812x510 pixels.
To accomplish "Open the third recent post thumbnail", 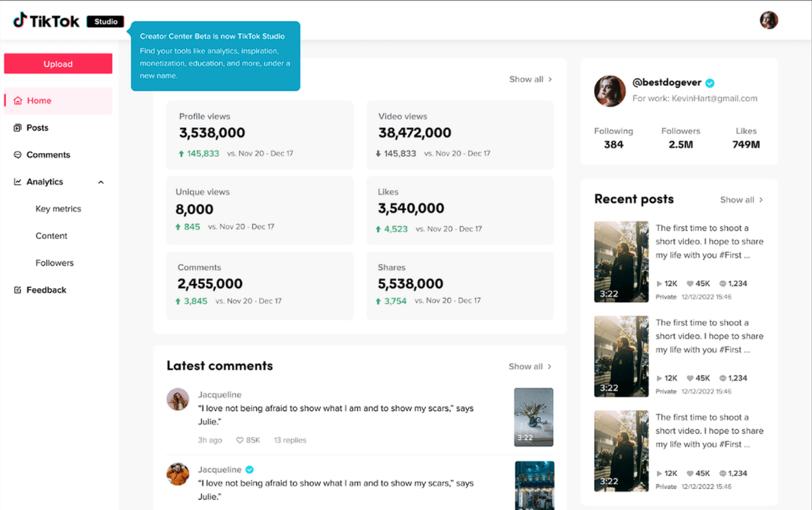I will pos(621,451).
